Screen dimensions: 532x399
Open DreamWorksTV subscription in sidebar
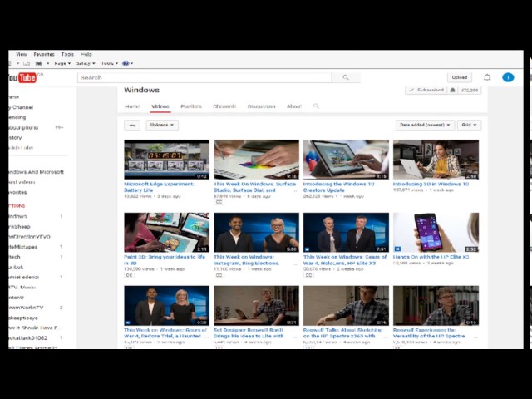[x=26, y=308]
